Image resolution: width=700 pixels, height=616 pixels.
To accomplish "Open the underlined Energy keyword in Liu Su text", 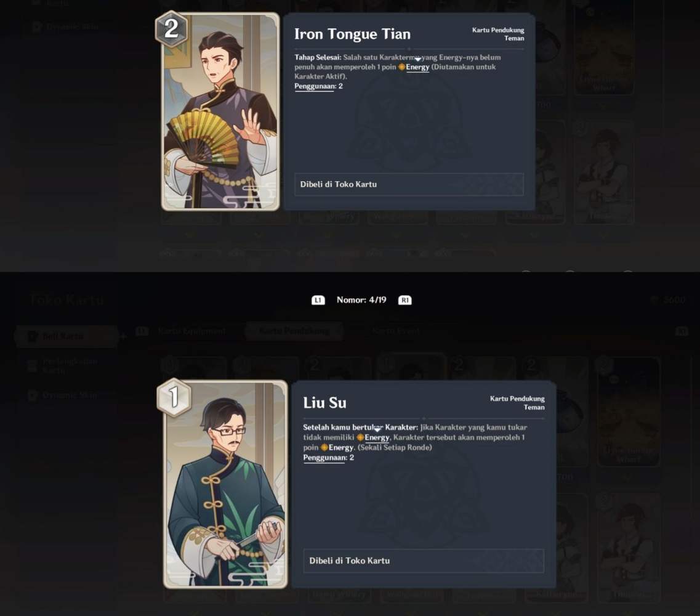I will tap(377, 437).
